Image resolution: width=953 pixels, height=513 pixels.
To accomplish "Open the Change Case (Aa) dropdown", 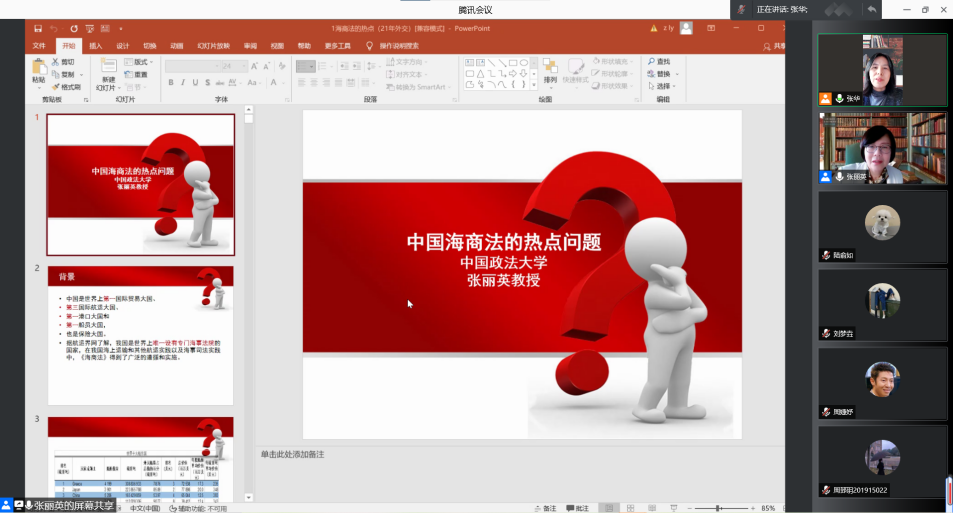I will coord(253,83).
